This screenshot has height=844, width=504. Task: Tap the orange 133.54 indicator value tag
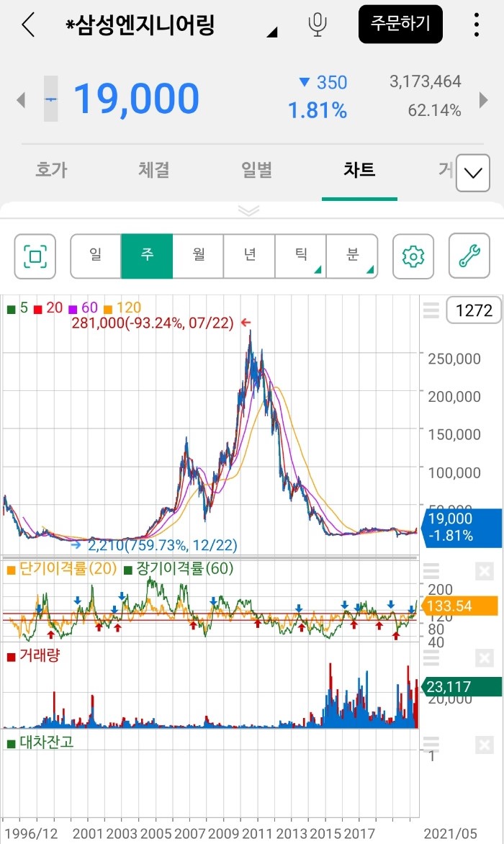pyautogui.click(x=460, y=606)
